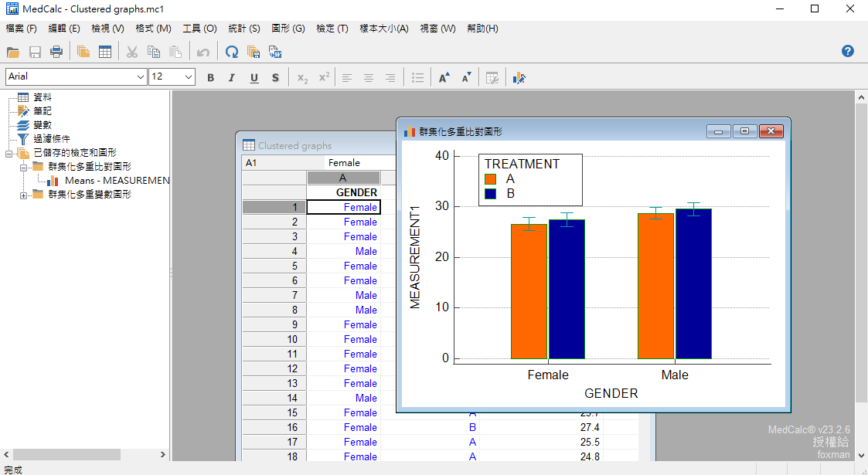
Task: Select row header 10 in spreadsheet
Action: [274, 340]
